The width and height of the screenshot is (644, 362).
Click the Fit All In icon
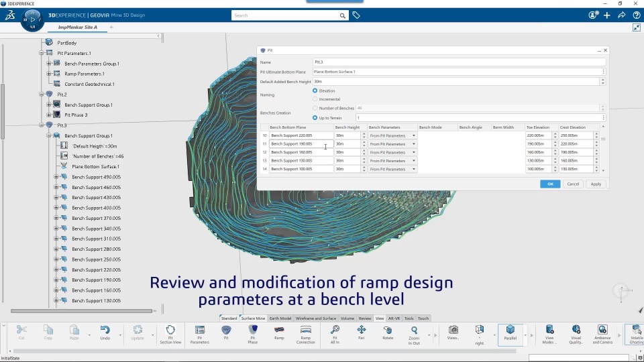coord(335,334)
